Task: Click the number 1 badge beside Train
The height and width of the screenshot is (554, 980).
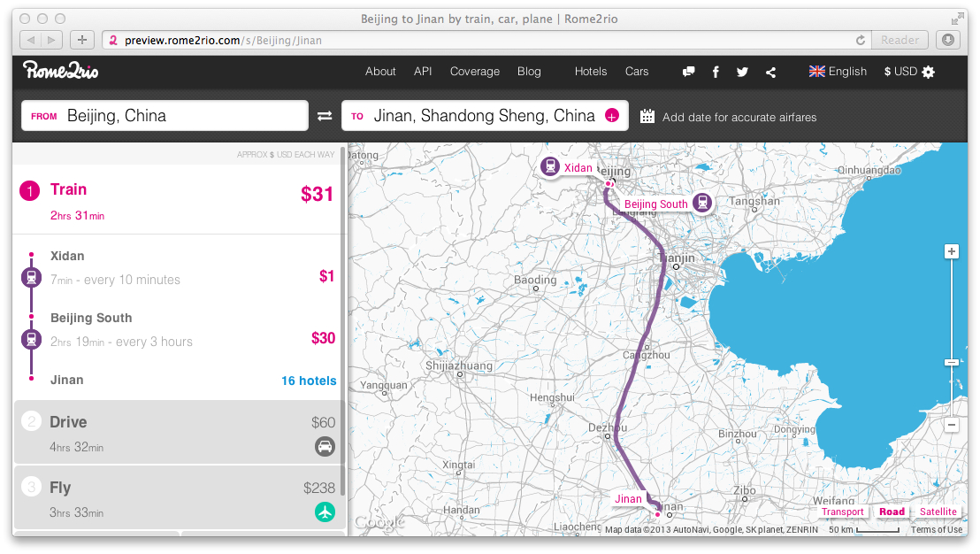Action: tap(29, 190)
